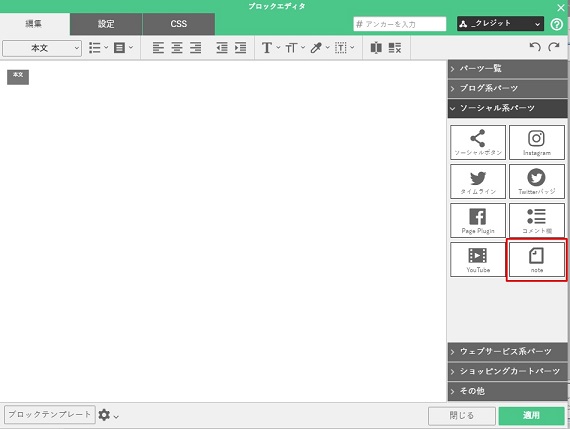Screen dimensions: 570x429
Task: Click the increase indent icon
Action: coord(240,48)
